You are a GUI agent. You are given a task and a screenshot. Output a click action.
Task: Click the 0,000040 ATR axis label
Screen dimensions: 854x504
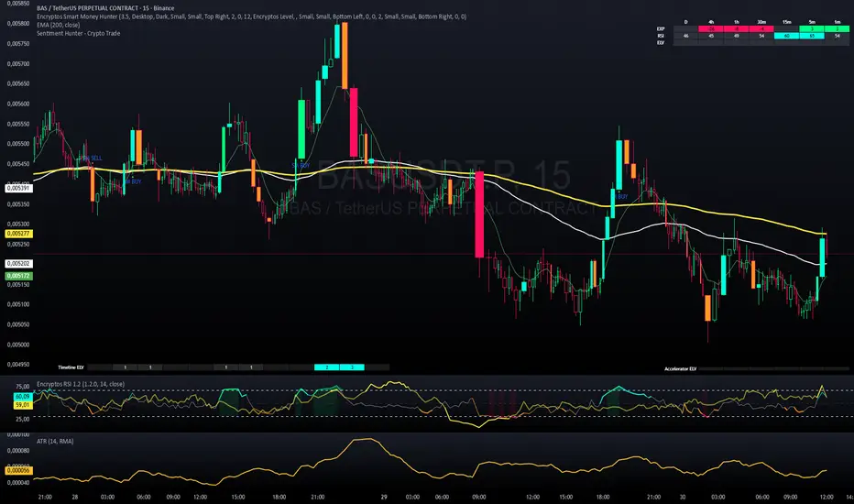coord(18,483)
